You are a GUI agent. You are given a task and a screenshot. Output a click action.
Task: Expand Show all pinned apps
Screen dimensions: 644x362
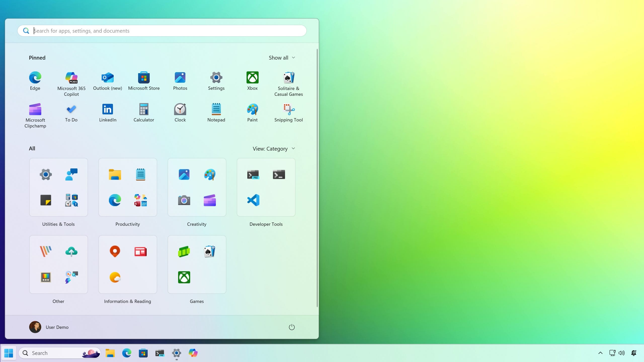[x=282, y=58]
